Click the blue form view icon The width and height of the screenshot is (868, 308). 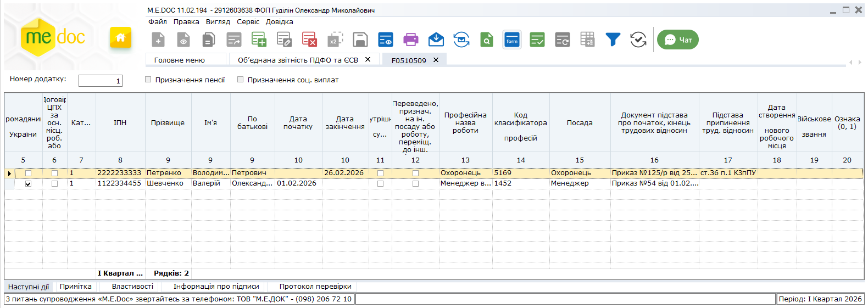(x=512, y=40)
